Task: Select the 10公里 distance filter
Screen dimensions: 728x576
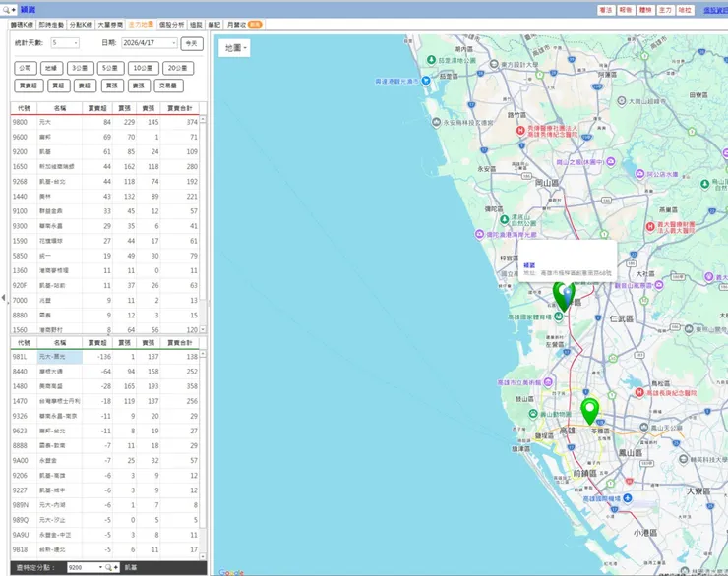Action: tap(144, 68)
